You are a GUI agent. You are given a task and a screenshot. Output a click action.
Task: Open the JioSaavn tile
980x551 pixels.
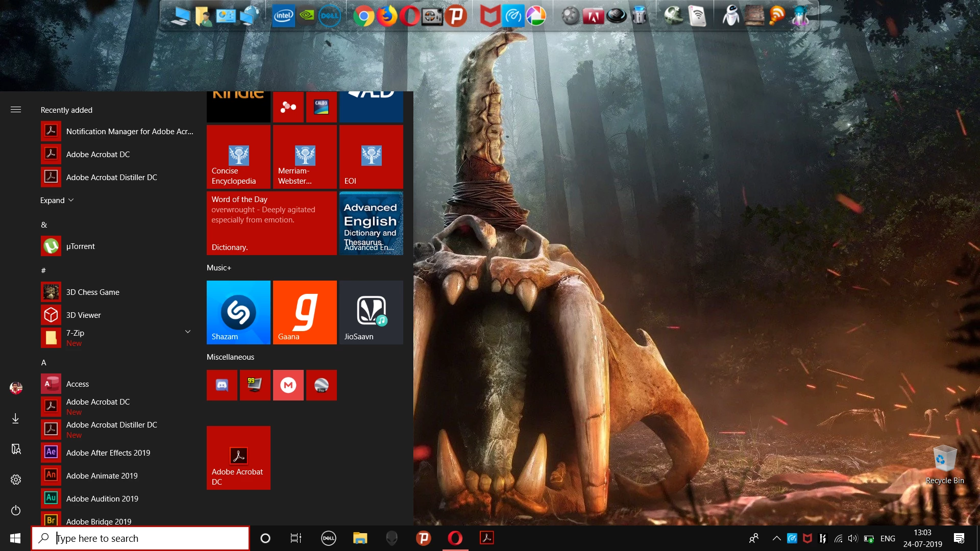[x=371, y=312]
